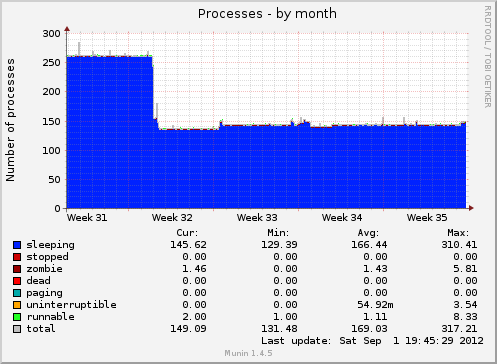This screenshot has height=364, width=497.
Task: Click the stopped legend color swatch
Action: 17,257
